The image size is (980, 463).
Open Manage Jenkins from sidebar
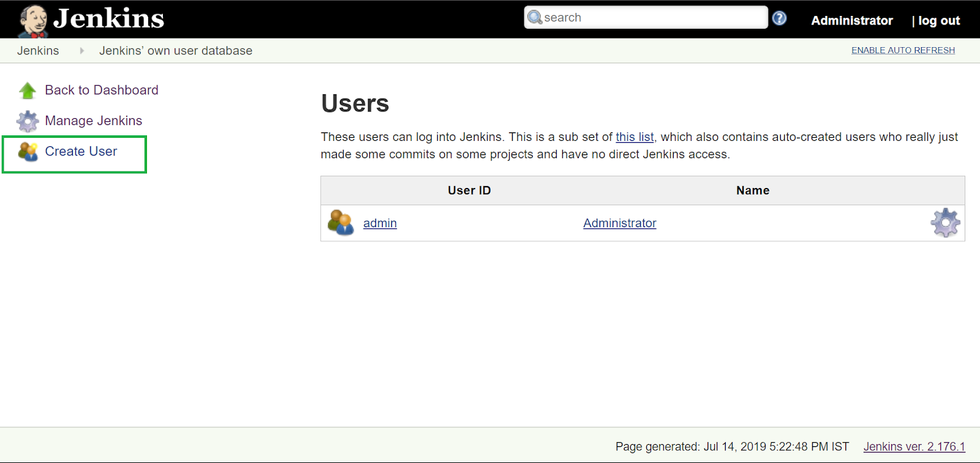click(x=94, y=121)
